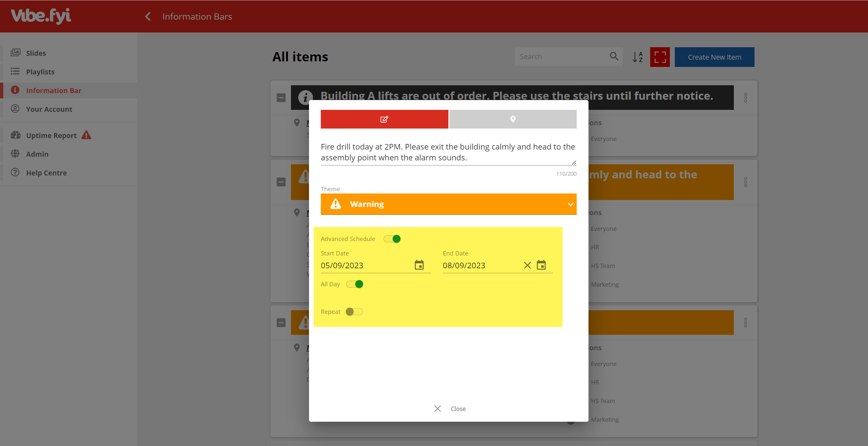Collapse the second warning item

coord(281,182)
